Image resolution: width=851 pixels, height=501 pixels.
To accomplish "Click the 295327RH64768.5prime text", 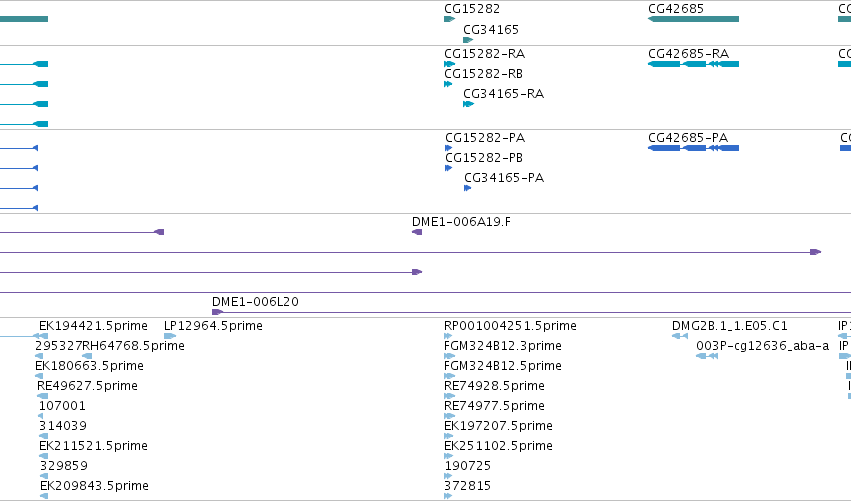I will 110,346.
